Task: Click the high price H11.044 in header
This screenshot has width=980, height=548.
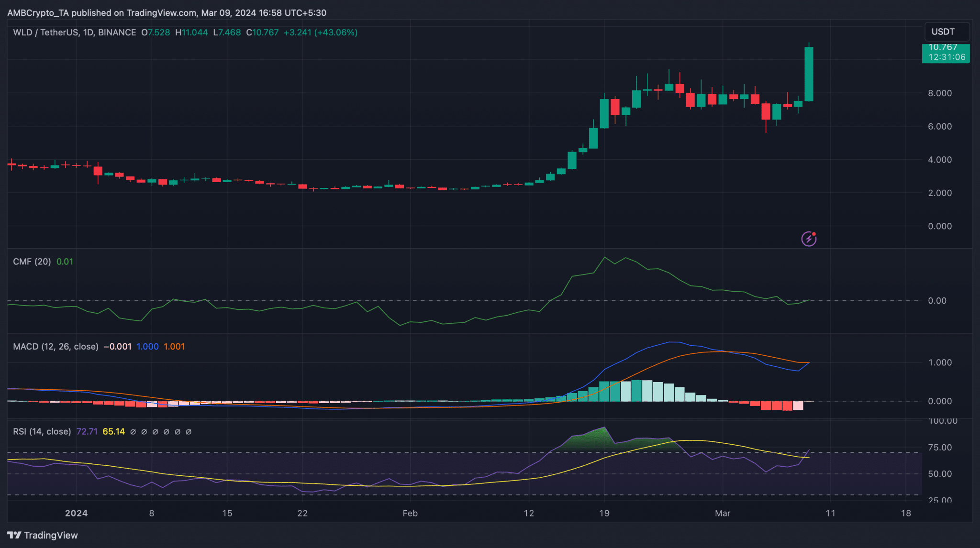Action: tap(191, 33)
